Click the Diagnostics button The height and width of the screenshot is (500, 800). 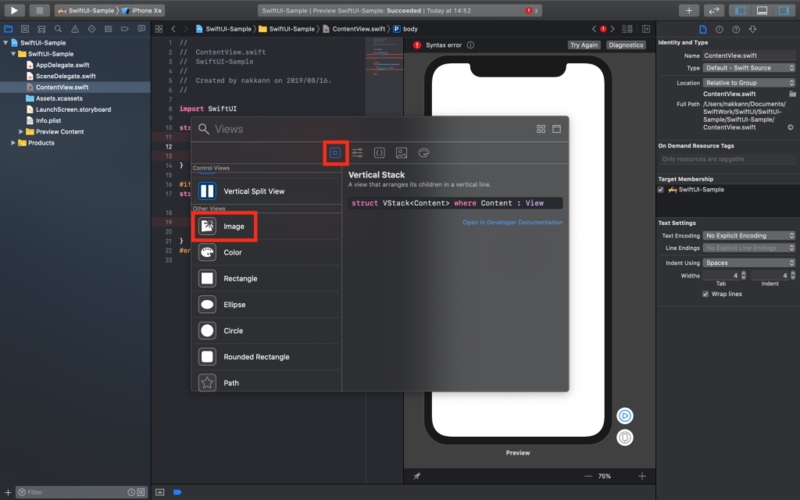tap(626, 45)
